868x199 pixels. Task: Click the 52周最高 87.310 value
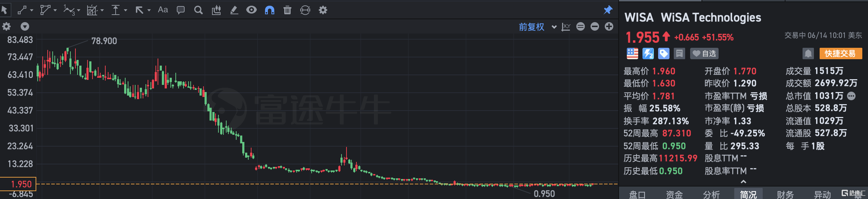tap(677, 133)
